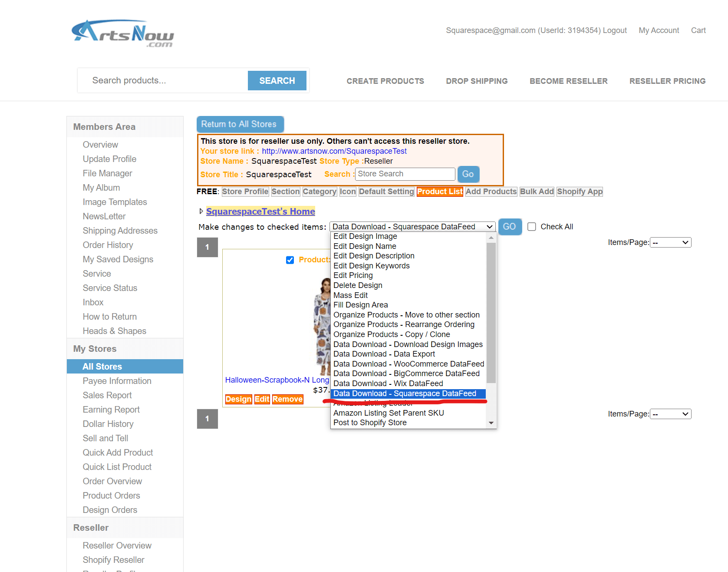
Task: Select 'Data Download - Download Design Images'
Action: [x=408, y=344]
